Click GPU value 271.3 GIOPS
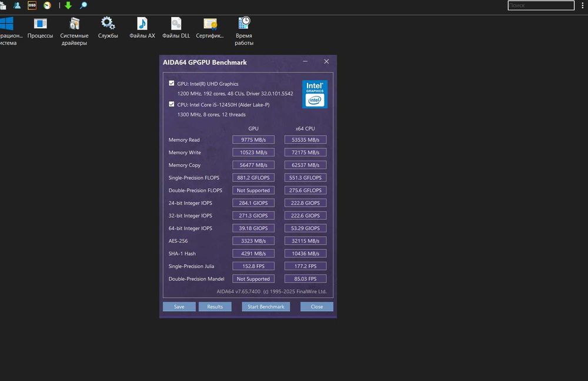Screen dimensions: 588x381 [253, 216]
